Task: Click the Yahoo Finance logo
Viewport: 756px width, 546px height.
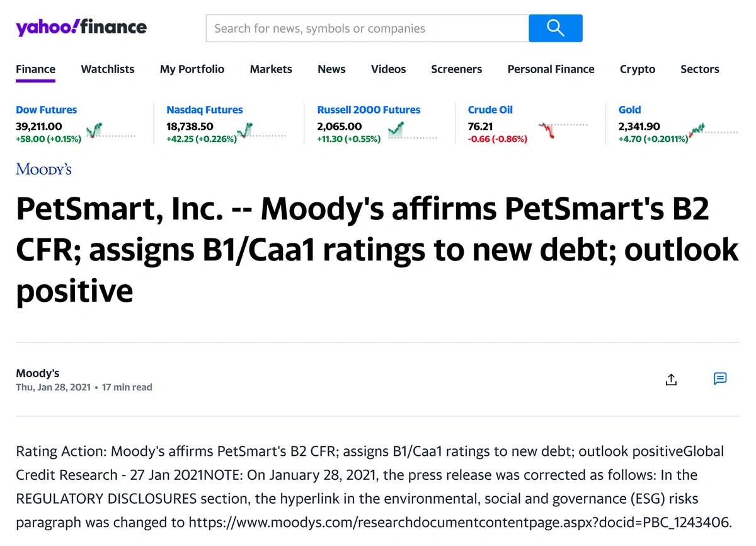Action: point(81,28)
